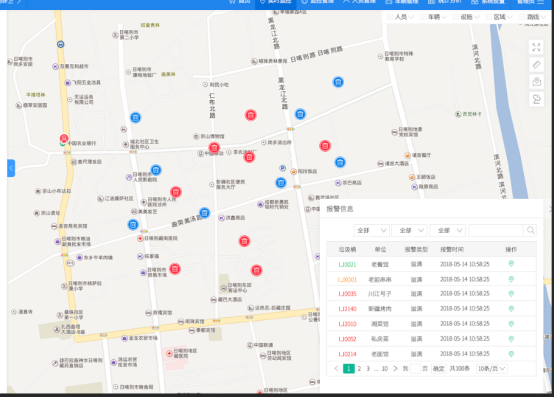554x397 pixels.
Task: Select the ruler measuring tool icon
Action: [536, 65]
